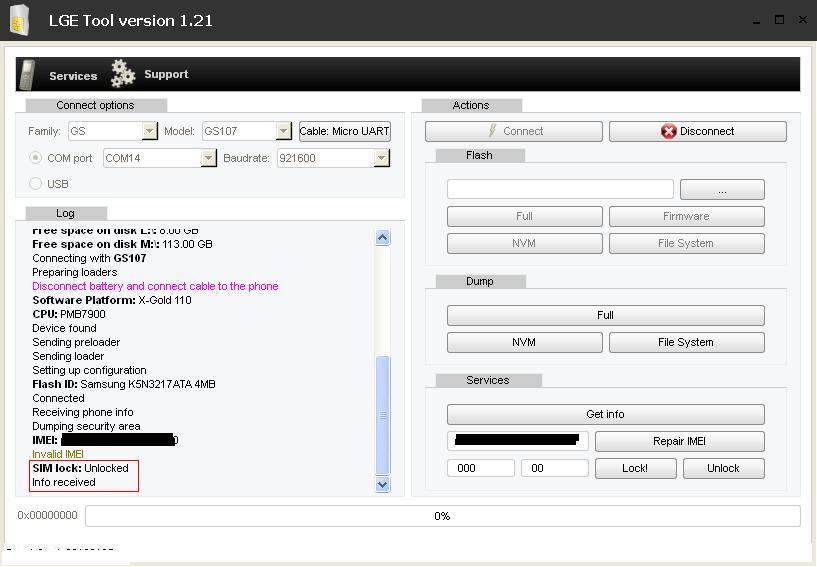Click the IMEI input field

(x=517, y=441)
